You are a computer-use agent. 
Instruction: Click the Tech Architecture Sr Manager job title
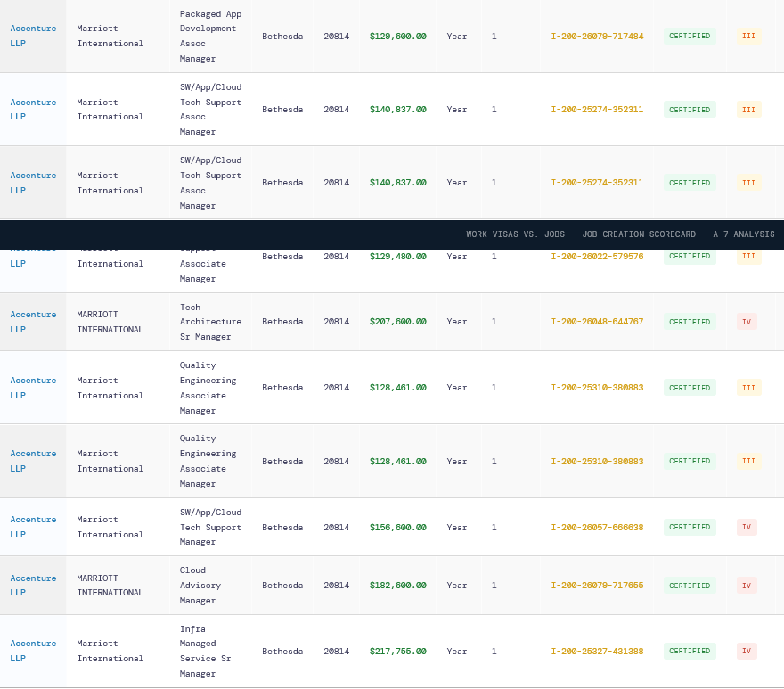(x=210, y=322)
